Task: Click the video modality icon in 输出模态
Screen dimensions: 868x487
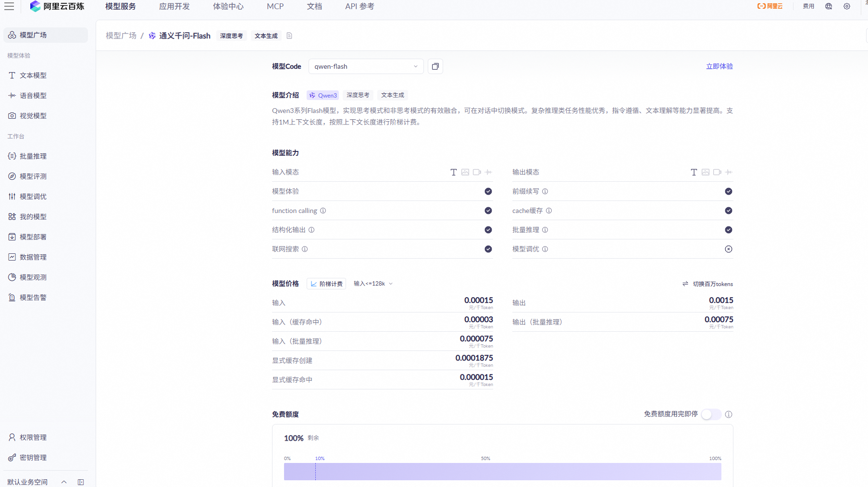Action: (x=717, y=172)
